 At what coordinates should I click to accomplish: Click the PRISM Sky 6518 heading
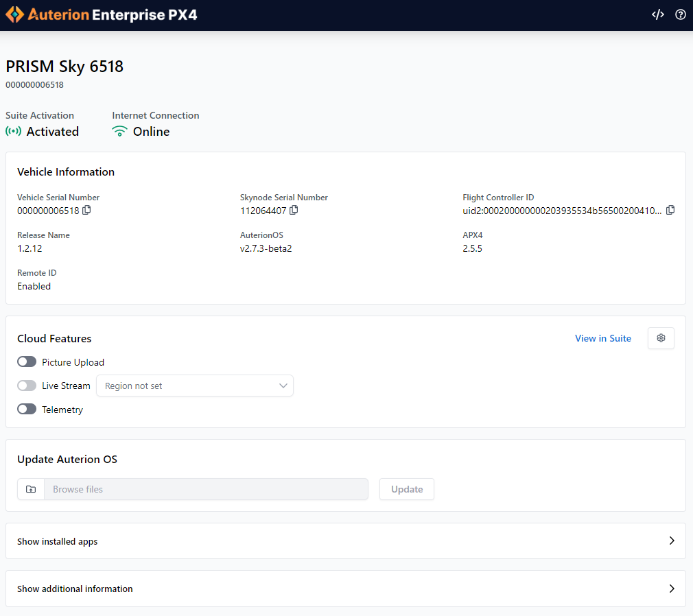coord(64,67)
